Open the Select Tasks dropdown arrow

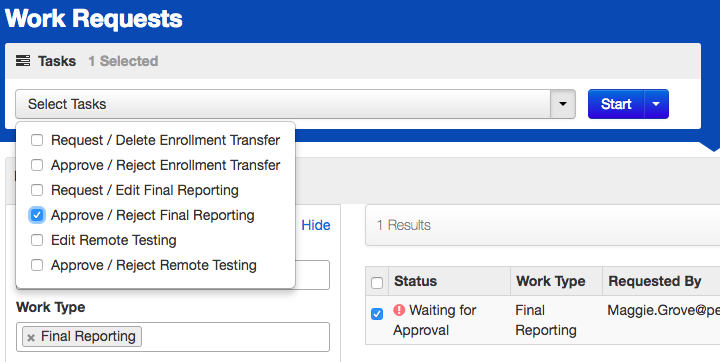pyautogui.click(x=563, y=104)
